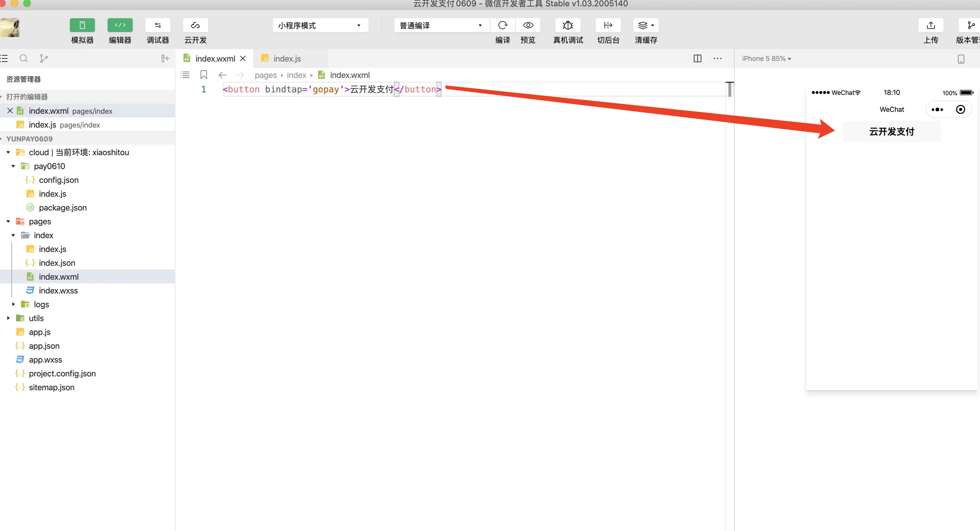Click the split editor icon
The image size is (980, 531).
tap(697, 59)
